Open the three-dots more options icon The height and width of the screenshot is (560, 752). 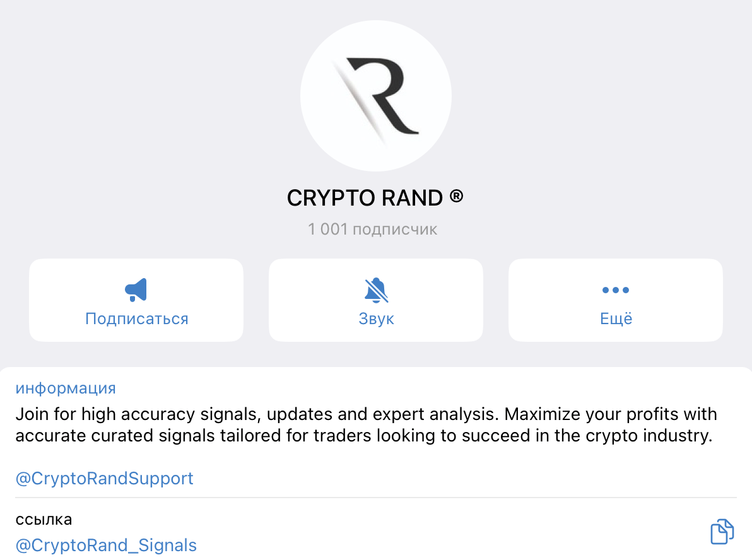[x=616, y=290]
